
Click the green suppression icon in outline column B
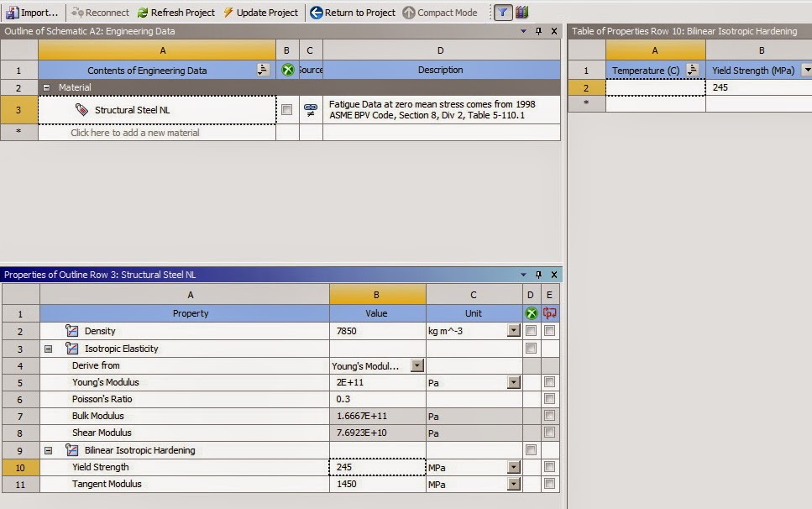287,70
